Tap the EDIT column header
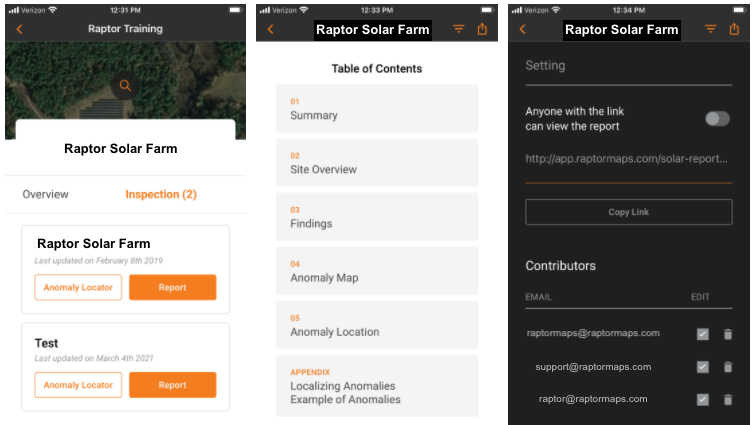This screenshot has width=754, height=425. click(x=700, y=297)
